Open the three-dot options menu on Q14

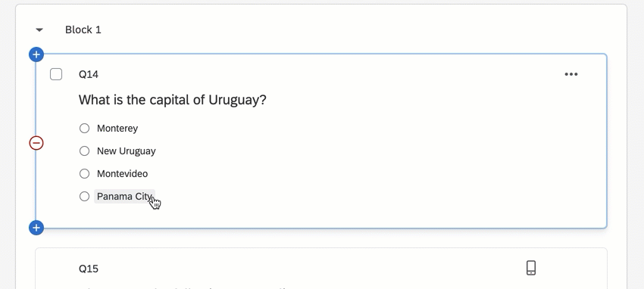click(x=571, y=74)
